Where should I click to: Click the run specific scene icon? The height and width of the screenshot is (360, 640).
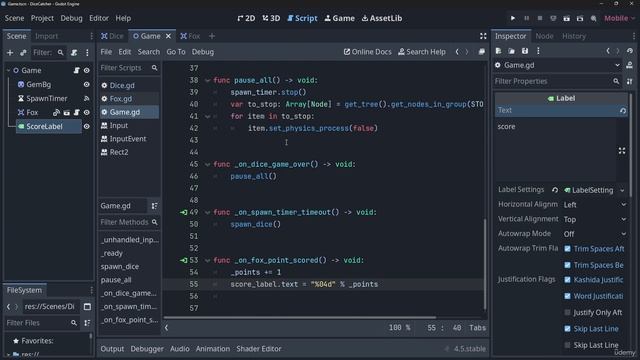coord(580,18)
